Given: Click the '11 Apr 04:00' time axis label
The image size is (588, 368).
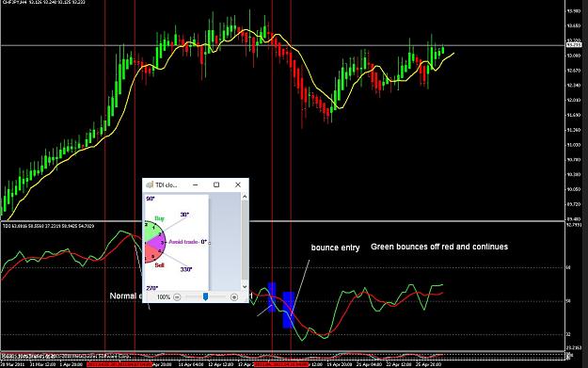Looking at the screenshot, I should [x=191, y=364].
